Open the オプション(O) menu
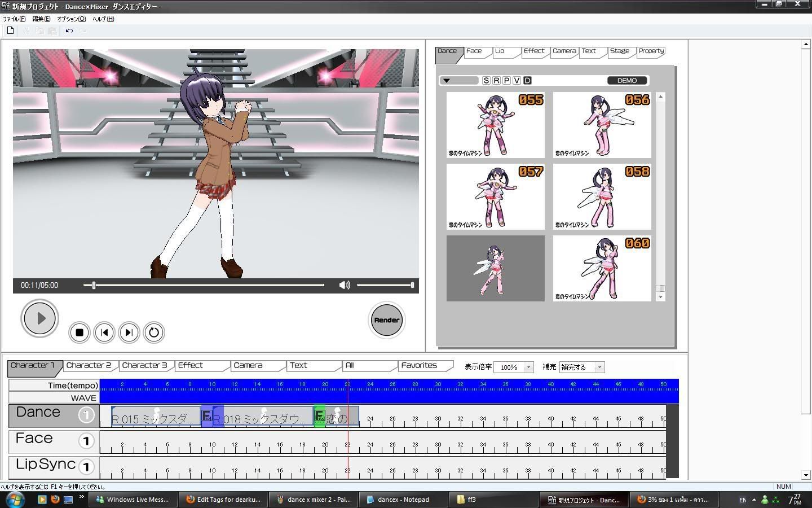Viewport: 812px width, 508px height. [x=72, y=19]
